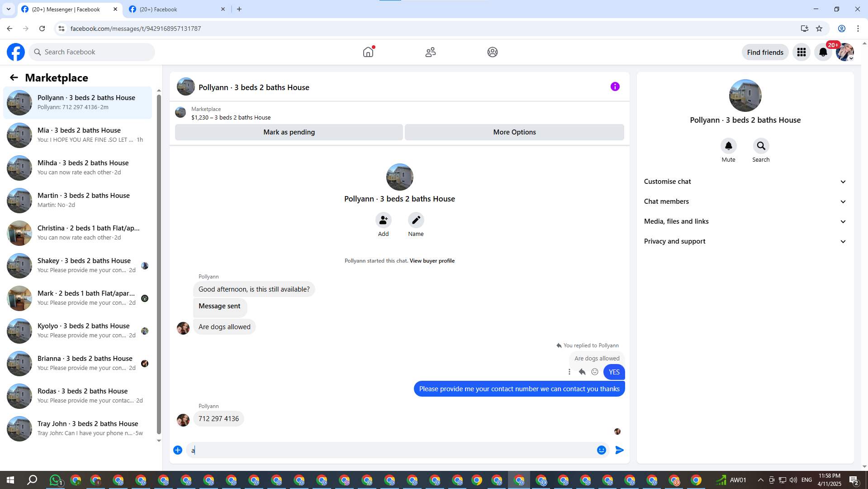Open the Brianna 3 beds 2 baths chat
The height and width of the screenshot is (489, 868).
[x=78, y=364]
